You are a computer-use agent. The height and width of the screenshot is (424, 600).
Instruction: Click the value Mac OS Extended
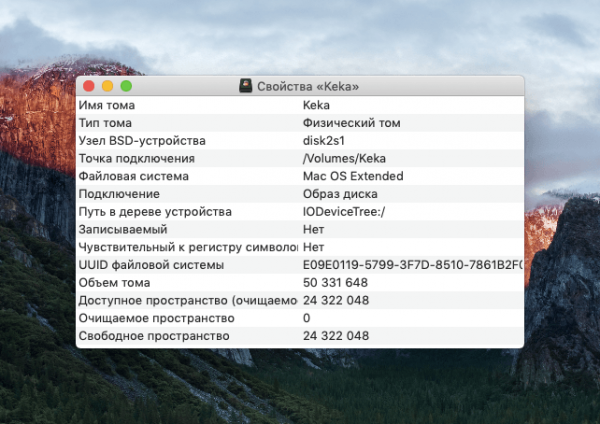[x=353, y=176]
